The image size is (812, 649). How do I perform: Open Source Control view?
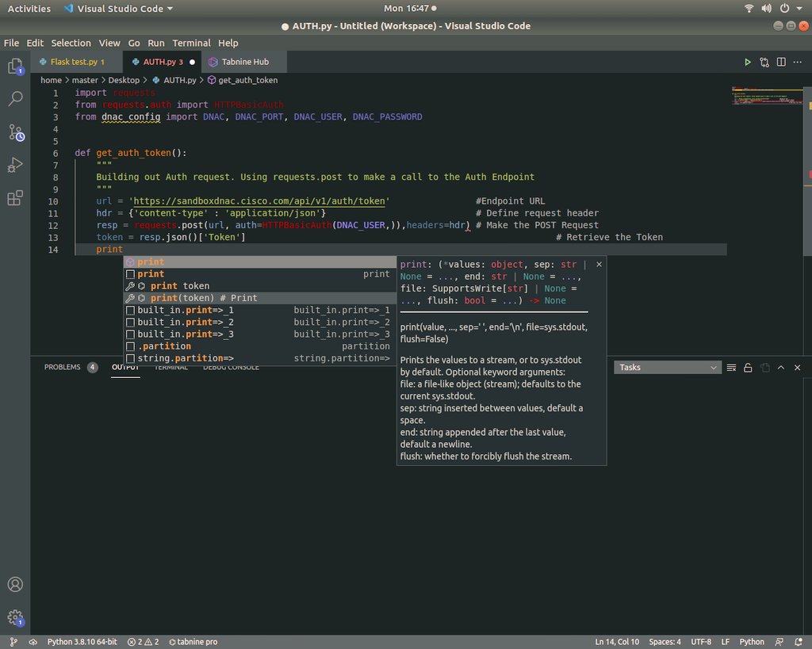[15, 132]
